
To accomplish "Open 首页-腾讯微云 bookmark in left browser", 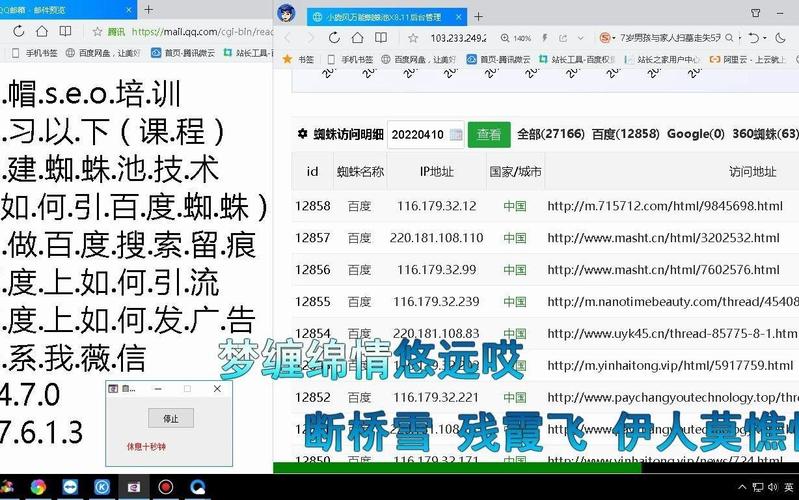I will pyautogui.click(x=183, y=52).
